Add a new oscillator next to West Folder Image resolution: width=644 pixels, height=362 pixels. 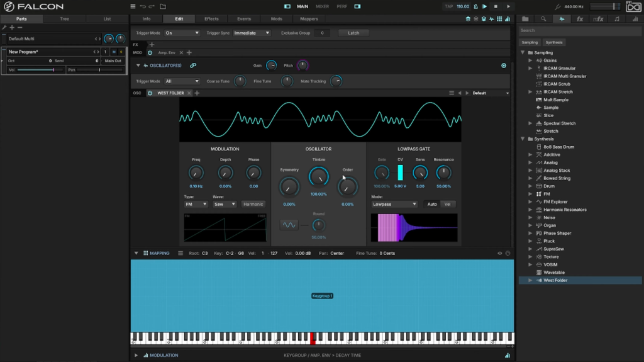[197, 93]
